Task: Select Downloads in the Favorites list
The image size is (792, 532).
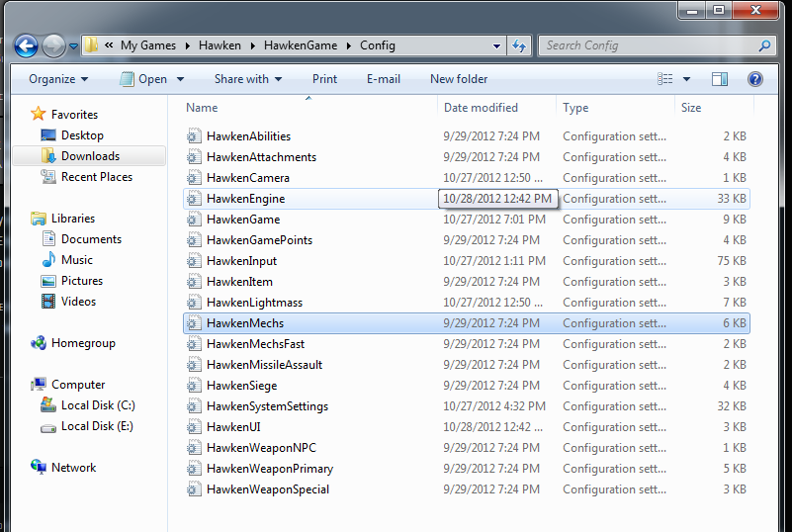Action: (x=90, y=156)
